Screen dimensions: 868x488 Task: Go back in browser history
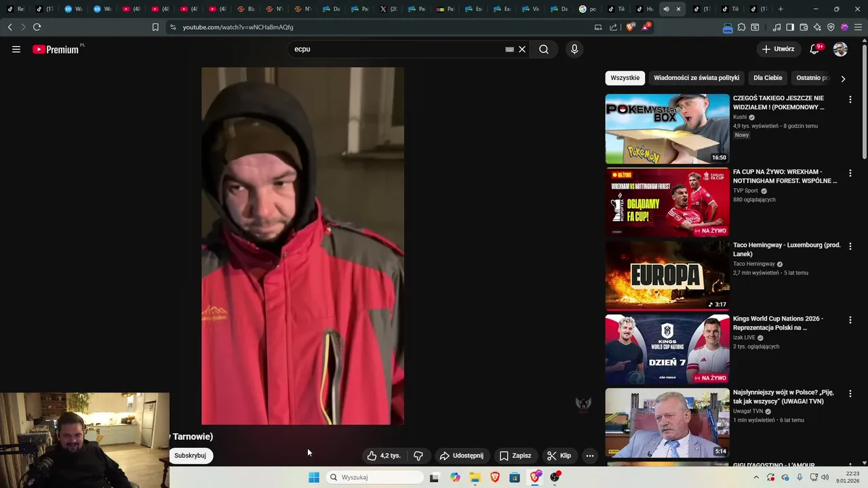(9, 27)
